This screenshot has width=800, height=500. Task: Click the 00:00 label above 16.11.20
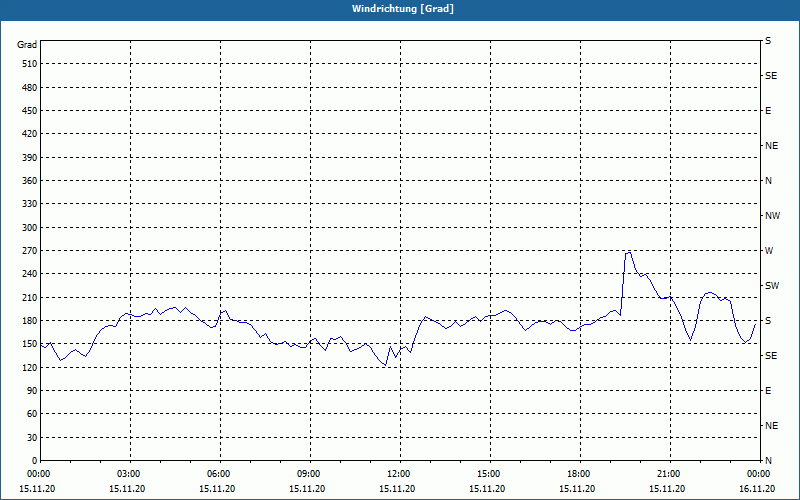pos(758,474)
